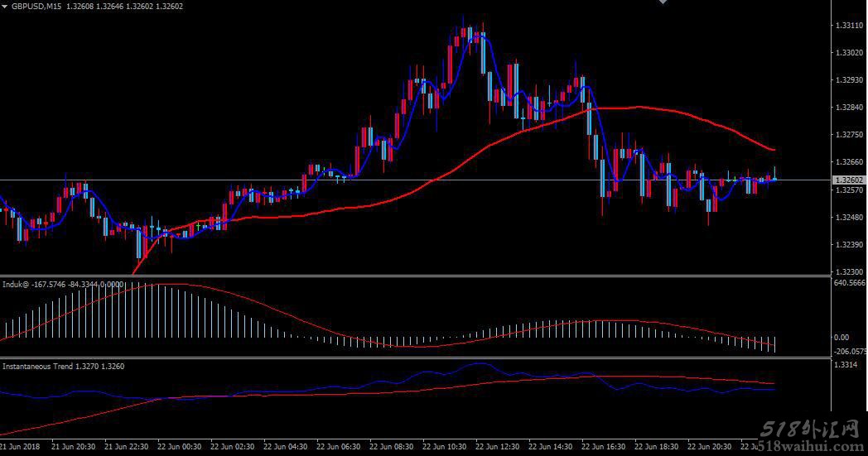Viewport: 868px width, 456px height.
Task: Click the -206.0575 Induk scale value
Action: tap(850, 352)
